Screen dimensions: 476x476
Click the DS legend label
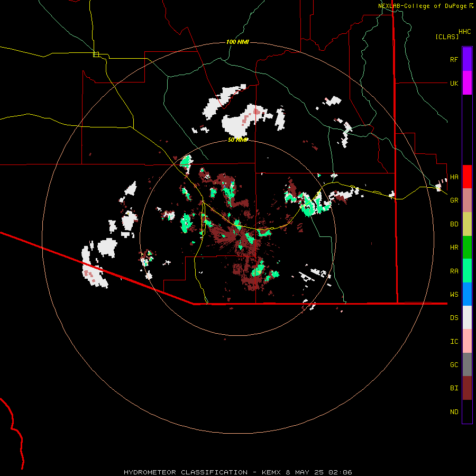[454, 318]
